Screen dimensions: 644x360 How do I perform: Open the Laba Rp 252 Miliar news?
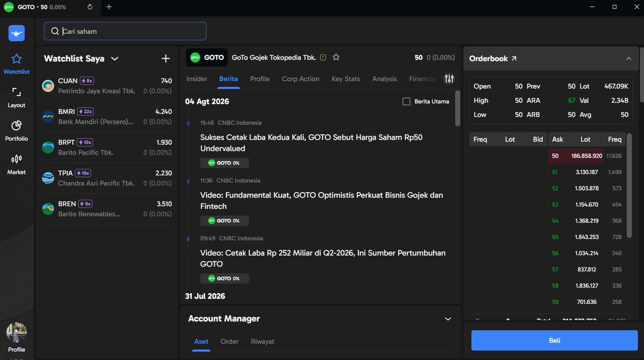(x=323, y=258)
